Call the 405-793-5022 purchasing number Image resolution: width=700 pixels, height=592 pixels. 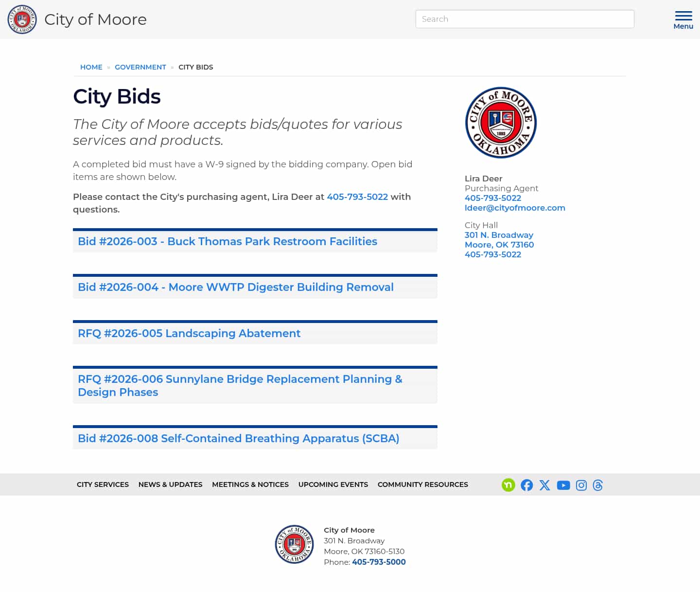493,198
